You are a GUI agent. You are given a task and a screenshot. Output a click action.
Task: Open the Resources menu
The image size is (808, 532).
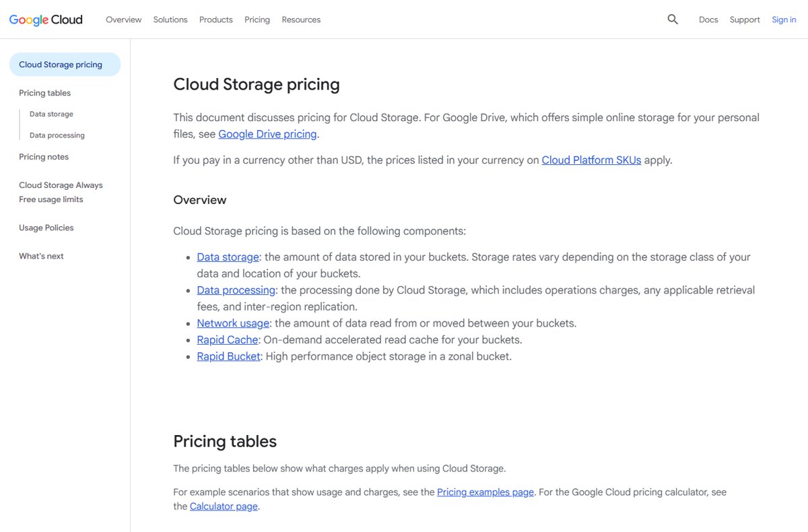coord(301,20)
